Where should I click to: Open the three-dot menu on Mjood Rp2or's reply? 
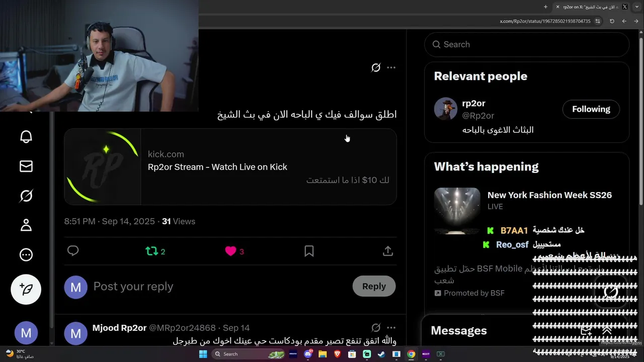coord(391,328)
